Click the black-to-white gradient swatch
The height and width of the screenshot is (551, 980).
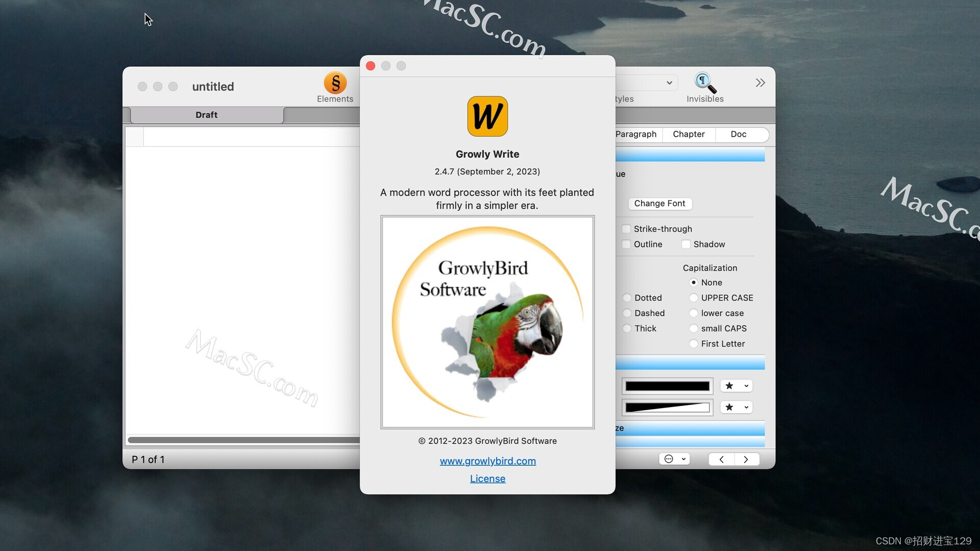click(668, 407)
